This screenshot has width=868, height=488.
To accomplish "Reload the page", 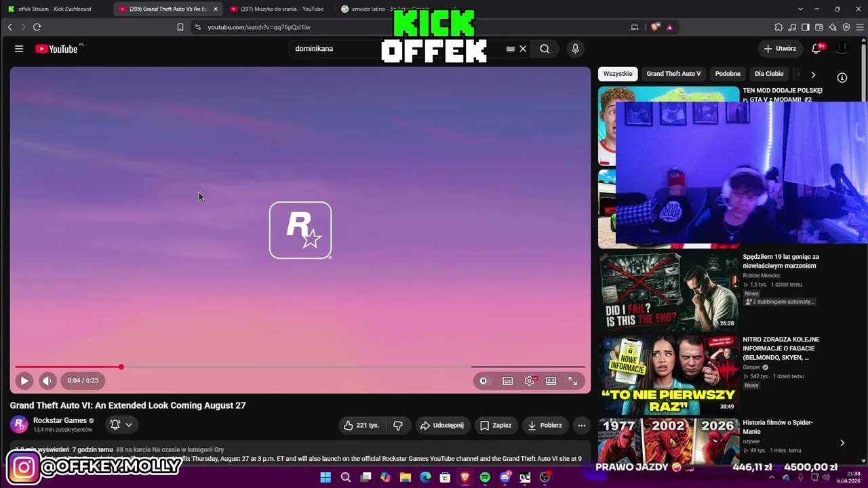I will (37, 27).
